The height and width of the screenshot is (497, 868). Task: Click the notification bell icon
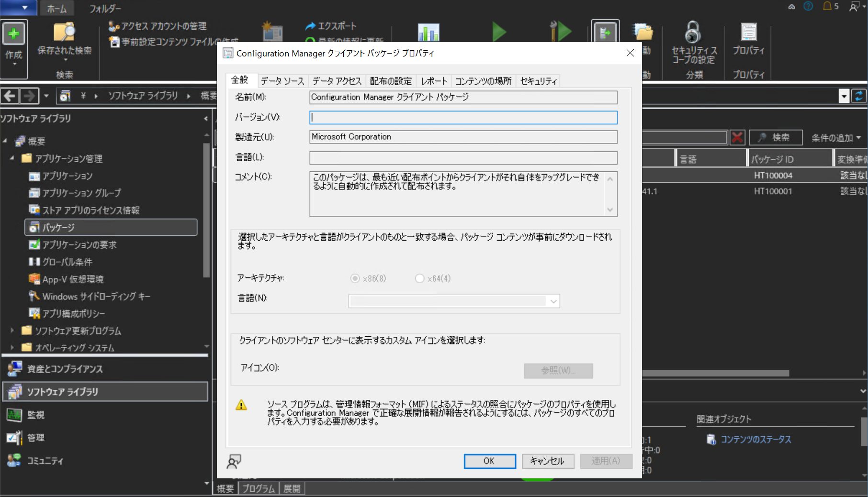point(827,6)
